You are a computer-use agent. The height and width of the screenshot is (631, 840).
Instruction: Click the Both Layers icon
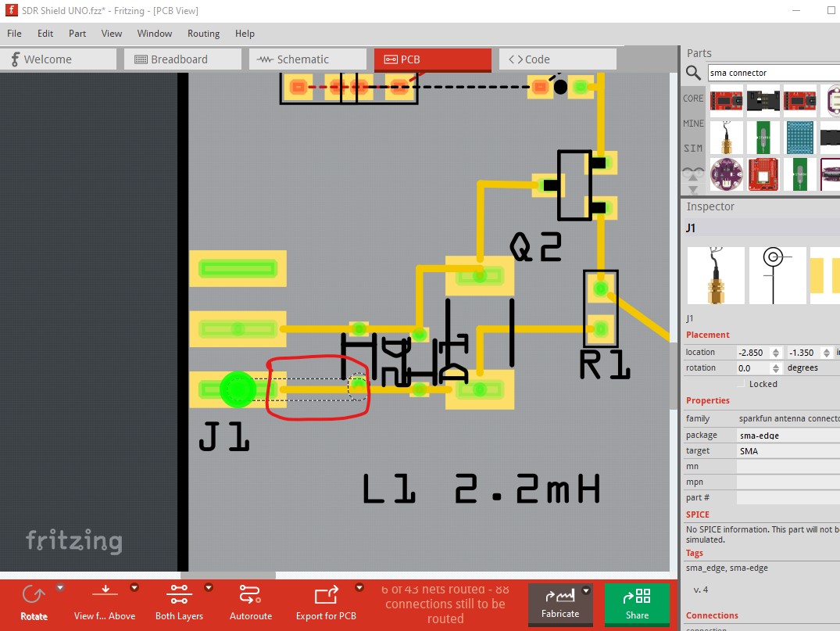[179, 594]
